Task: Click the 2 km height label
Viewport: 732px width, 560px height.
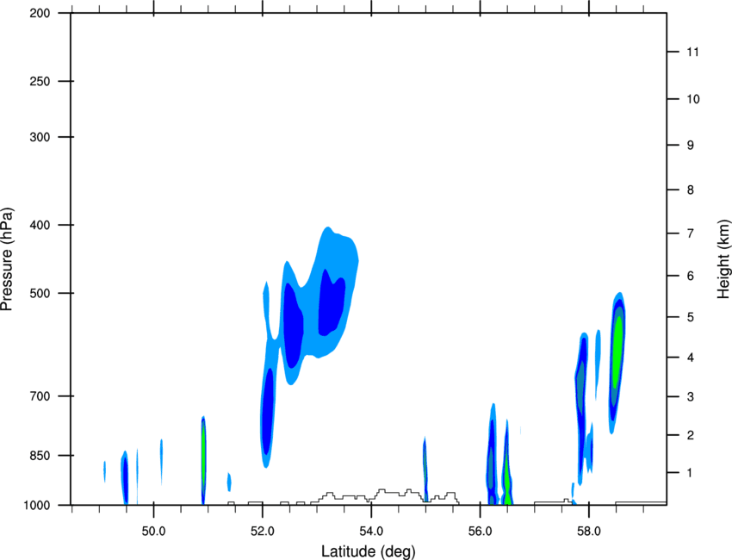Action: coord(691,435)
